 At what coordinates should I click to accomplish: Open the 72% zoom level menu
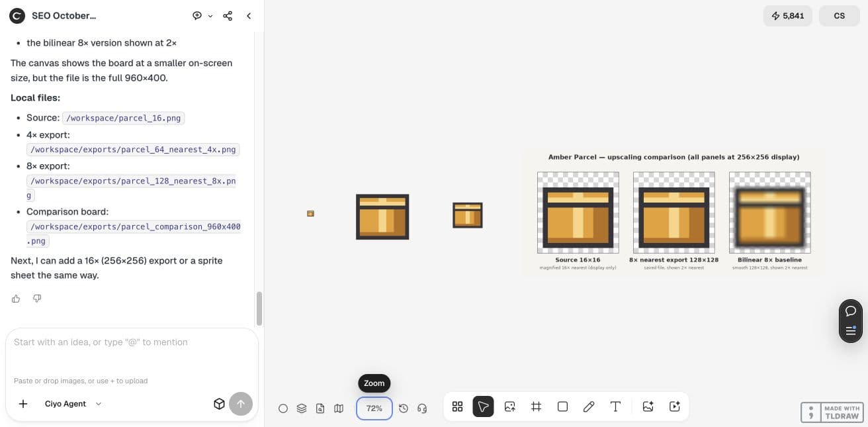click(x=374, y=408)
